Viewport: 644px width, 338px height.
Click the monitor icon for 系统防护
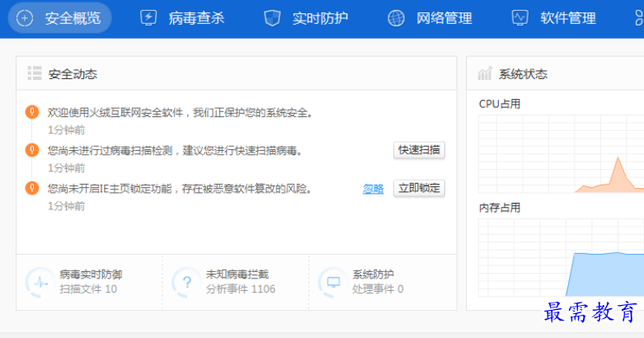[x=333, y=282]
